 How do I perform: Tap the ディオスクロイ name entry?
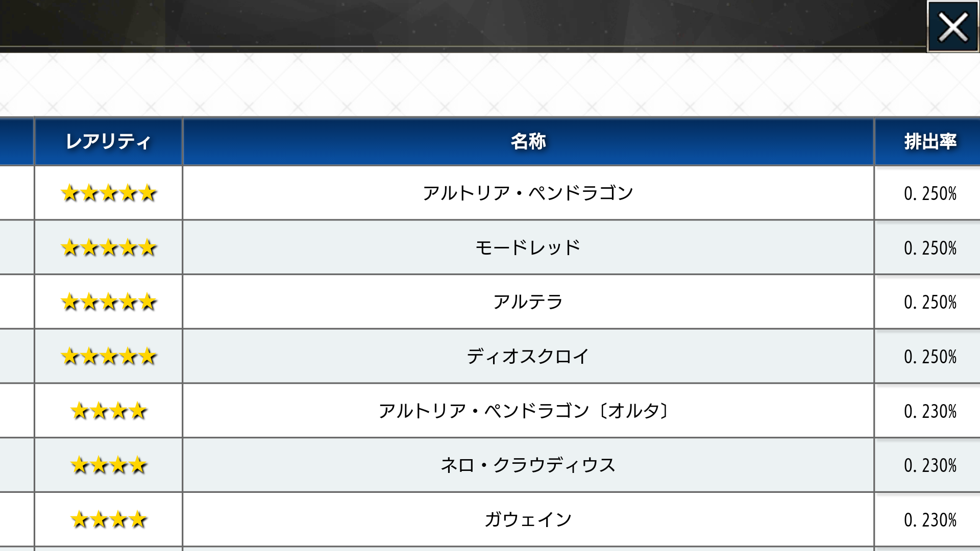[x=528, y=356]
